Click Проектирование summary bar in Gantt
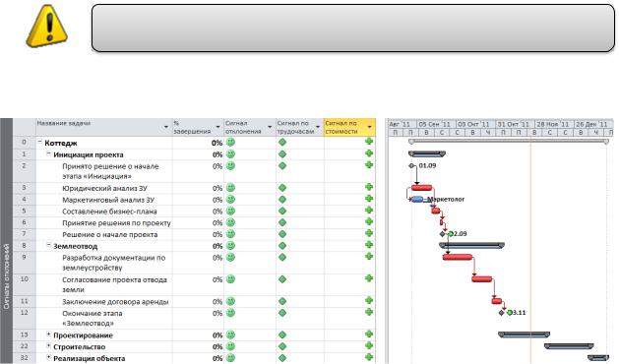Screen dimensions: 619x364 (524, 334)
